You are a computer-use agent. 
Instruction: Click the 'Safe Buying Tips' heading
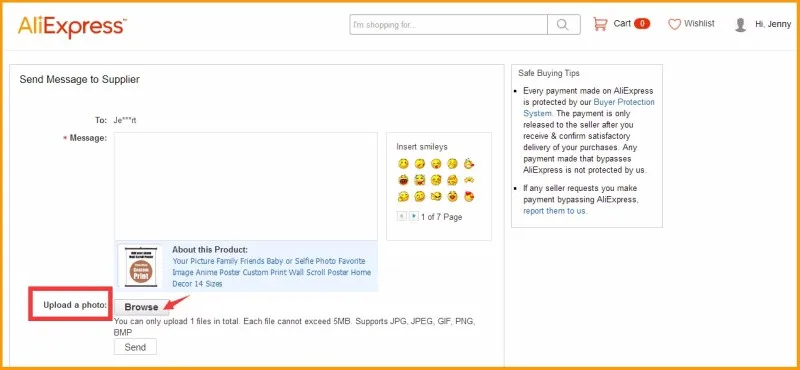click(549, 73)
